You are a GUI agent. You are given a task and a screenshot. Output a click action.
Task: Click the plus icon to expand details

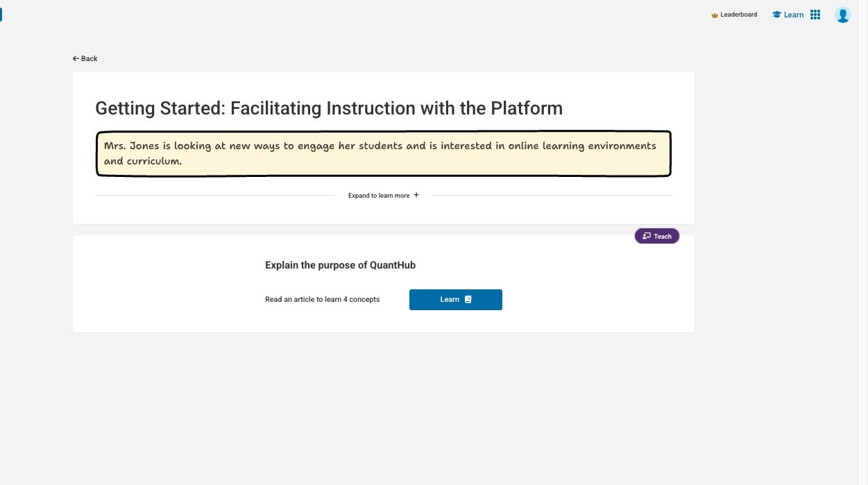416,195
